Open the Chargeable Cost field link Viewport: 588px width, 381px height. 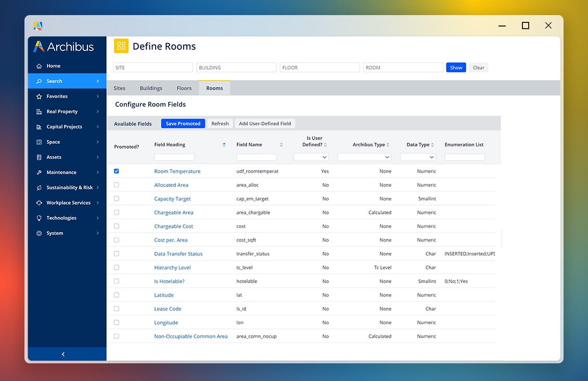(x=173, y=226)
